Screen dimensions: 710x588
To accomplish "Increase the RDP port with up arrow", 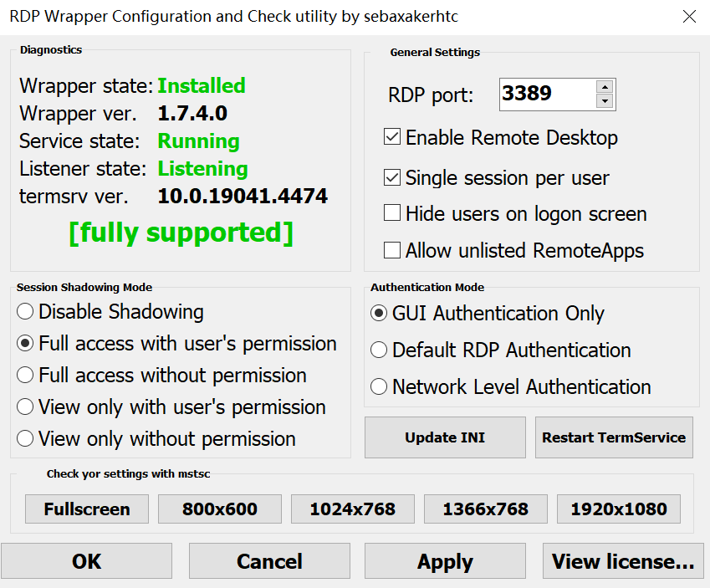I will [x=605, y=86].
